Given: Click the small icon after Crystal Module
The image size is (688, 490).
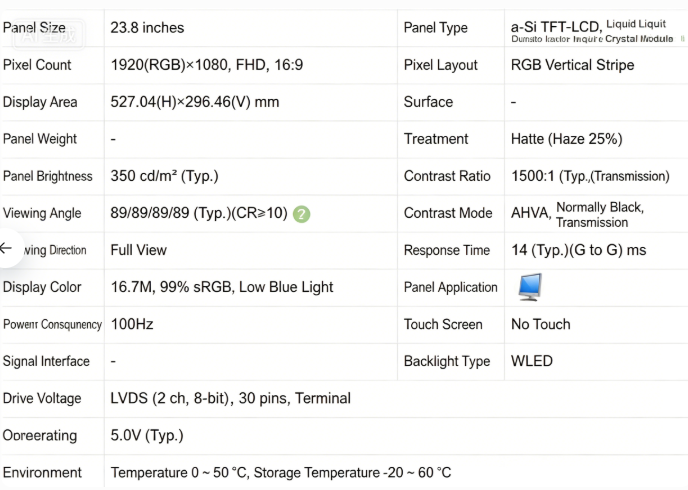Looking at the screenshot, I should click(x=682, y=39).
